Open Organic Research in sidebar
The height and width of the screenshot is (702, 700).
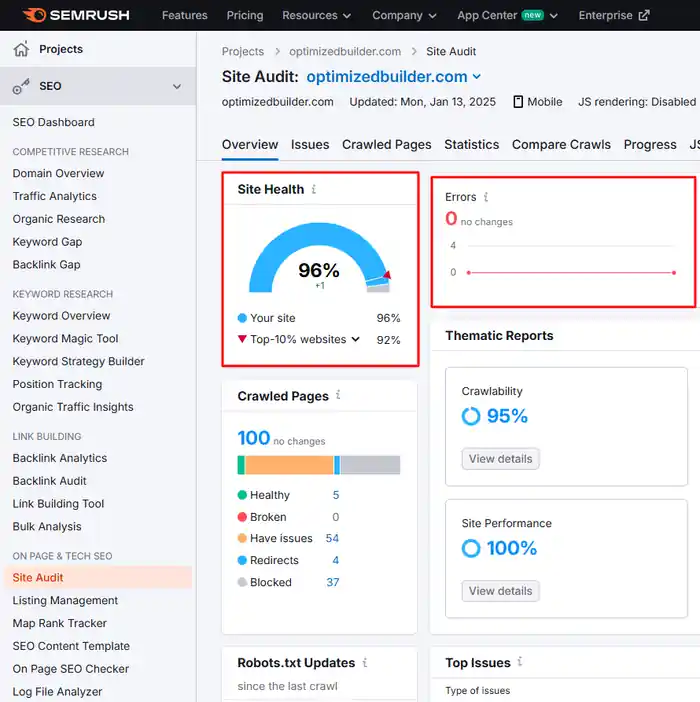pos(59,219)
